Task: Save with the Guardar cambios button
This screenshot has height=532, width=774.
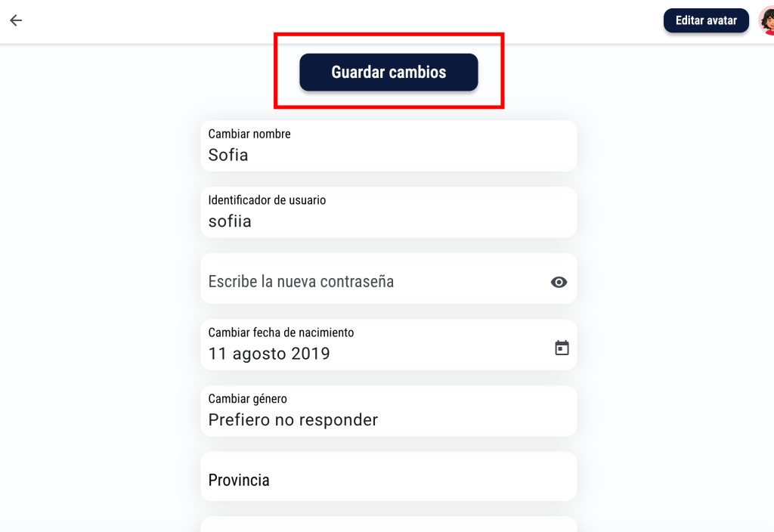Action: [389, 72]
